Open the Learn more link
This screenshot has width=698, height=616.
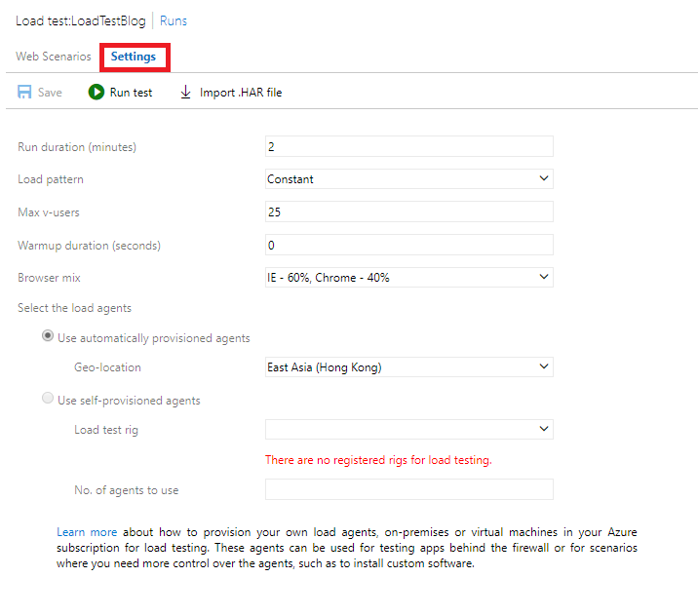(x=87, y=532)
